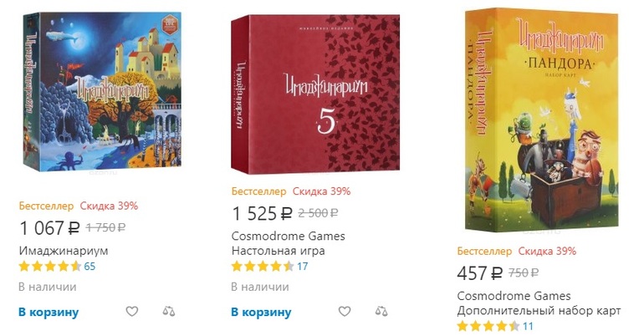
Task: Open the 65 reviews link
Action: point(90,267)
